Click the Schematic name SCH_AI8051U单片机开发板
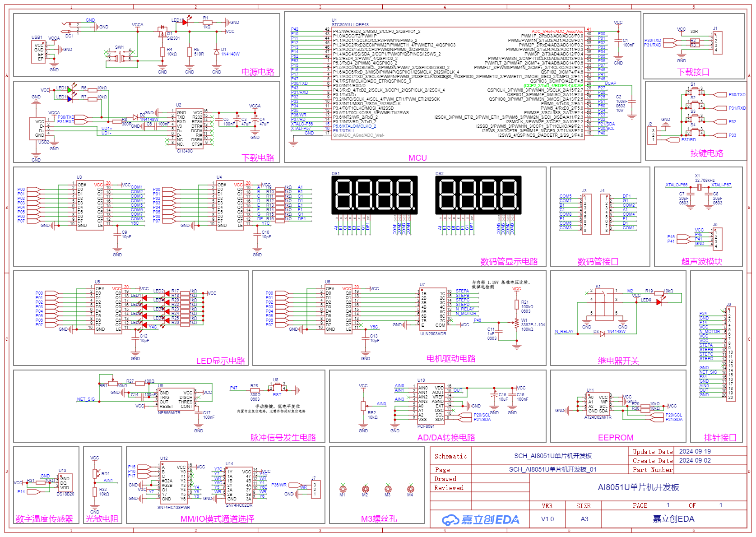756x537 pixels. pos(553,456)
